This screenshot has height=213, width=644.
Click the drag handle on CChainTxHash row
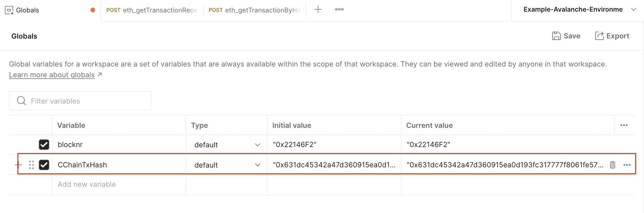pyautogui.click(x=31, y=165)
